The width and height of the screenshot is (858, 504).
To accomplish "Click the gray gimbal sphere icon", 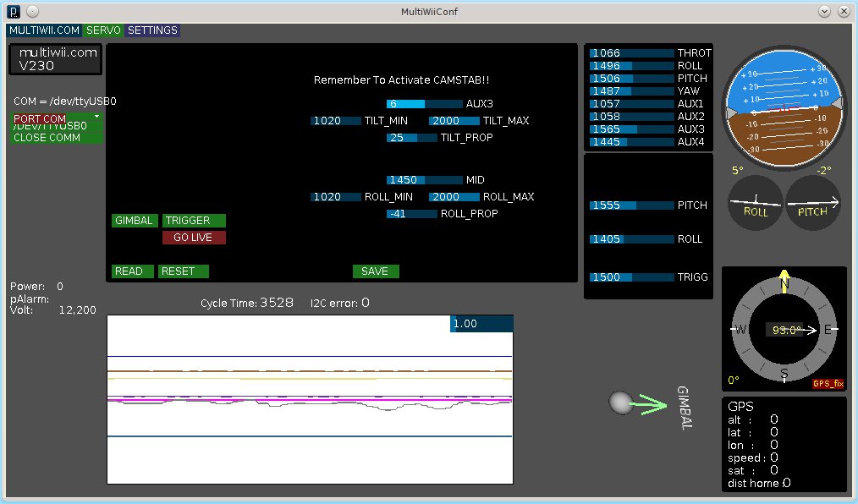I will [621, 403].
